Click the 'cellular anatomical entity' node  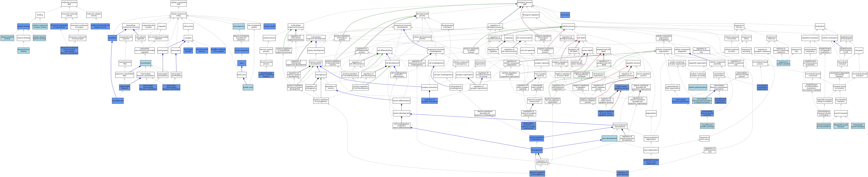[x=179, y=15]
